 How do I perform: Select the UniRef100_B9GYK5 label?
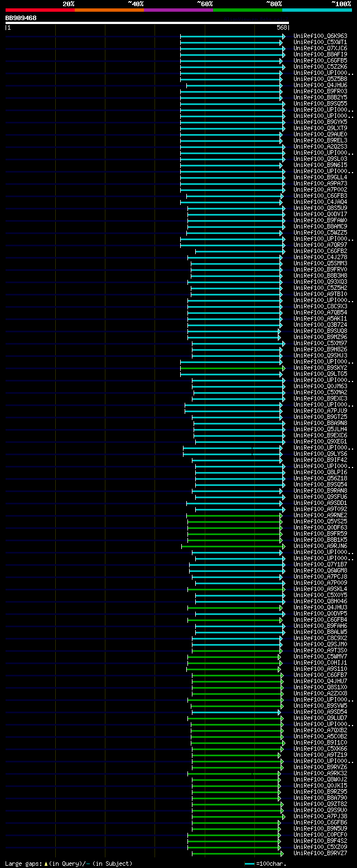pyautogui.click(x=320, y=122)
